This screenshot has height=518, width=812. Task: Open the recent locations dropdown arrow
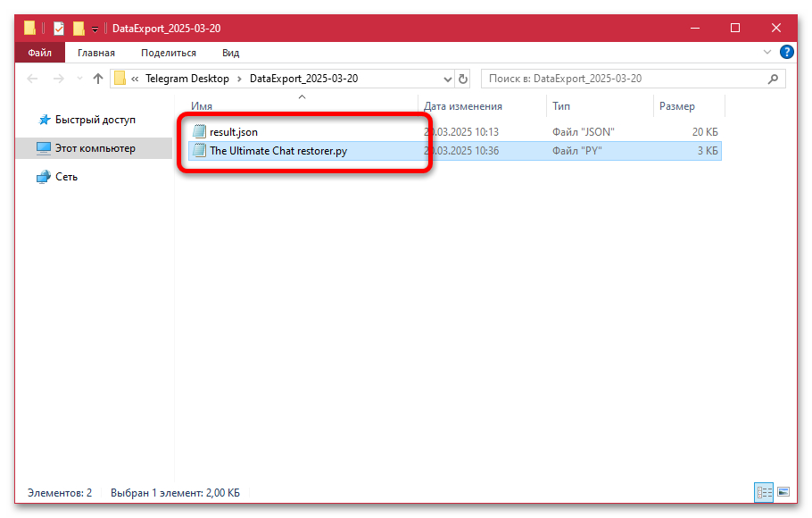coord(79,79)
